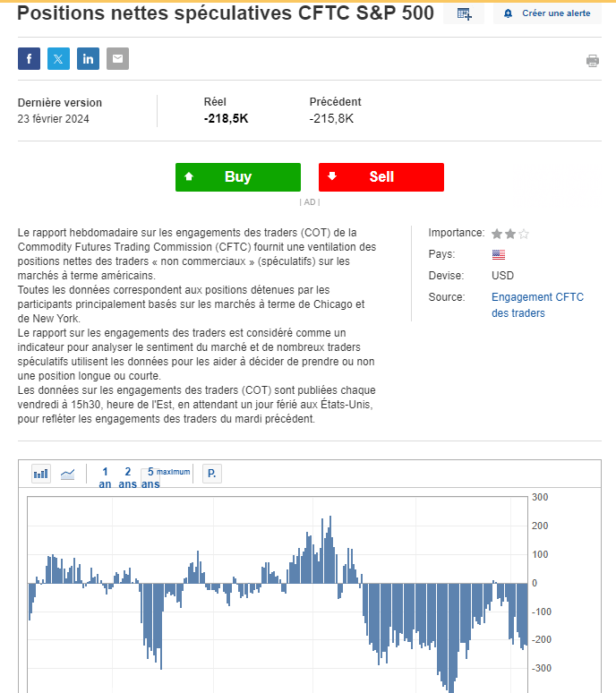Click the AD label under buttons
The image size is (616, 693).
(x=310, y=202)
